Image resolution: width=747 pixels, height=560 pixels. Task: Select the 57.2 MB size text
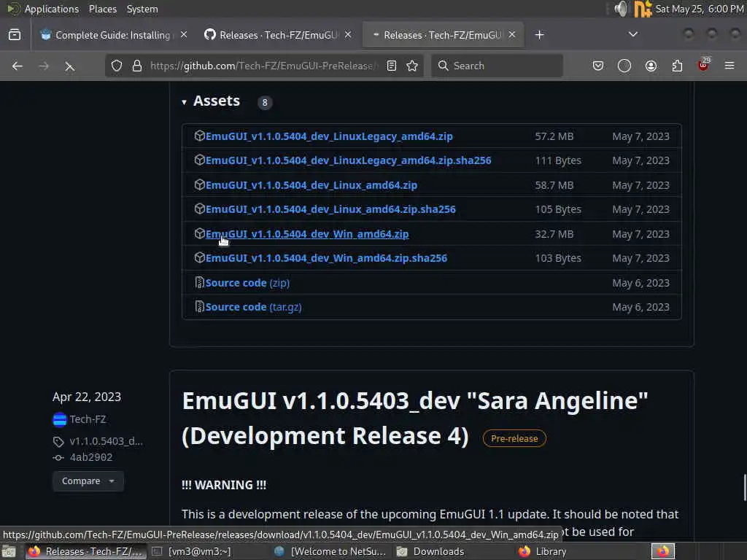(x=554, y=136)
